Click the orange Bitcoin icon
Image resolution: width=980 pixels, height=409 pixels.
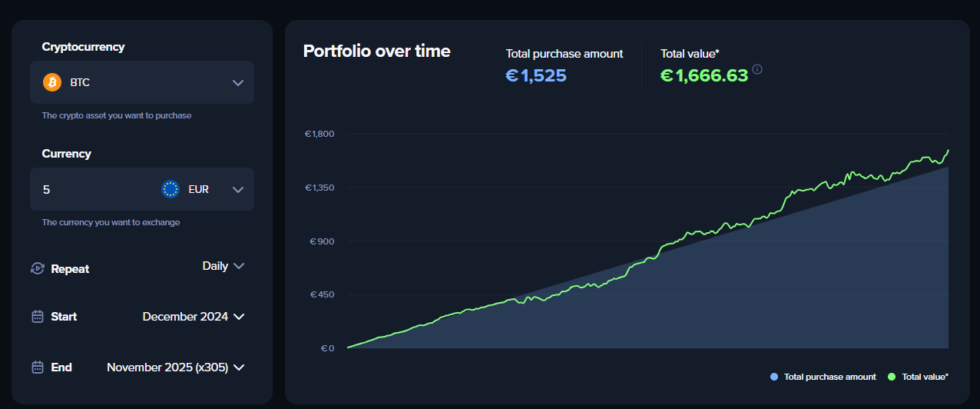[x=52, y=82]
